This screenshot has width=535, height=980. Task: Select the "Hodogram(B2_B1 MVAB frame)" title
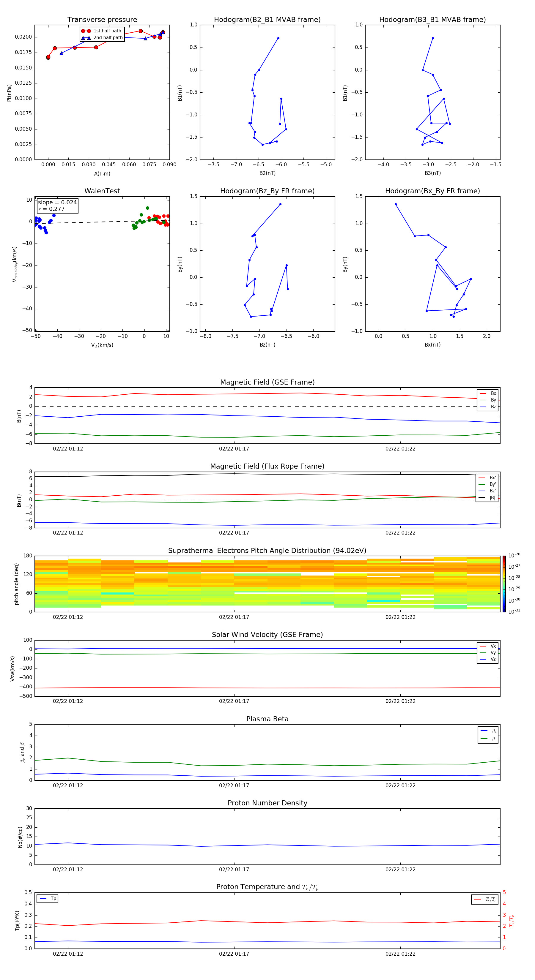(267, 19)
